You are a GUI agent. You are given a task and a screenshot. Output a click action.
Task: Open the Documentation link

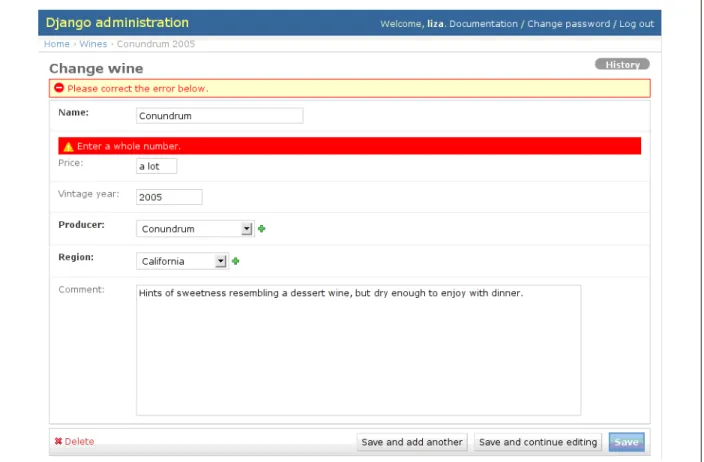[x=483, y=24]
